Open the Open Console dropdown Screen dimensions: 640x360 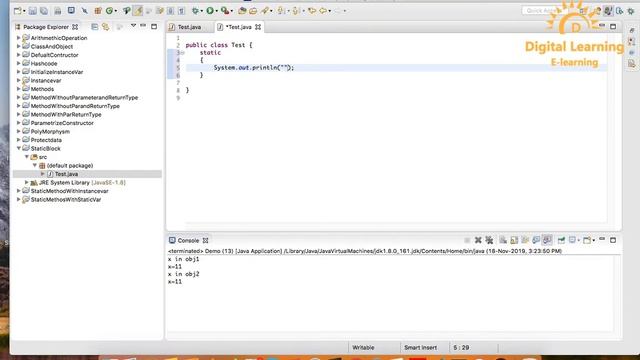tap(593, 240)
